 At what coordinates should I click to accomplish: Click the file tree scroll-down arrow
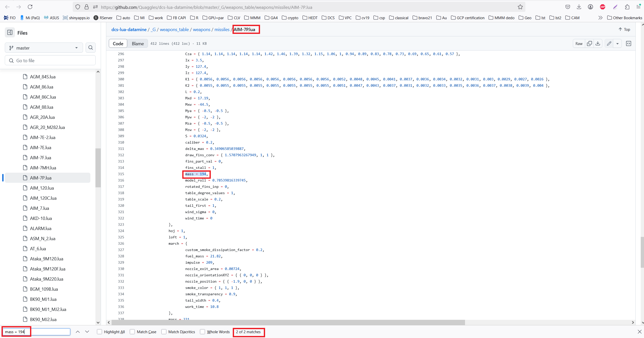pos(98,322)
